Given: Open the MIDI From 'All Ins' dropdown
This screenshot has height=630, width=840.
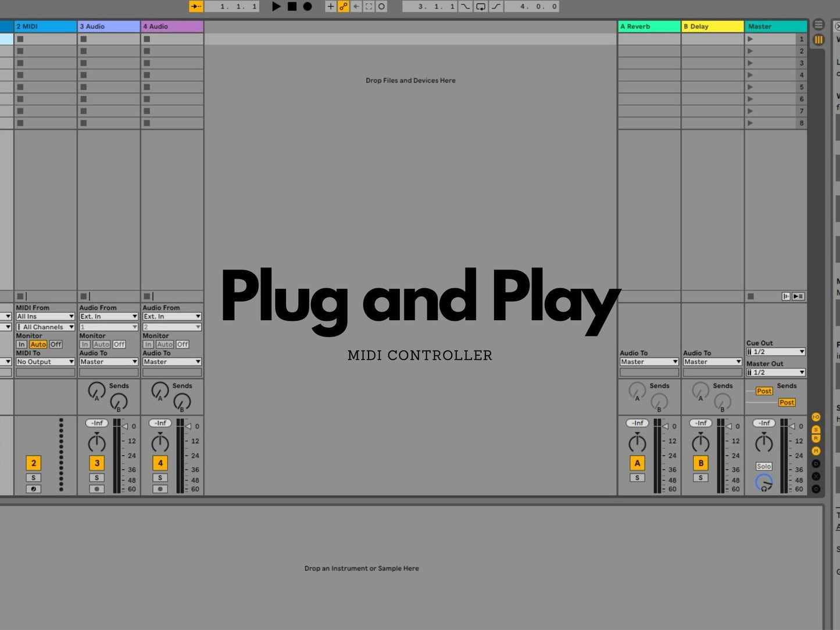Looking at the screenshot, I should [x=45, y=317].
